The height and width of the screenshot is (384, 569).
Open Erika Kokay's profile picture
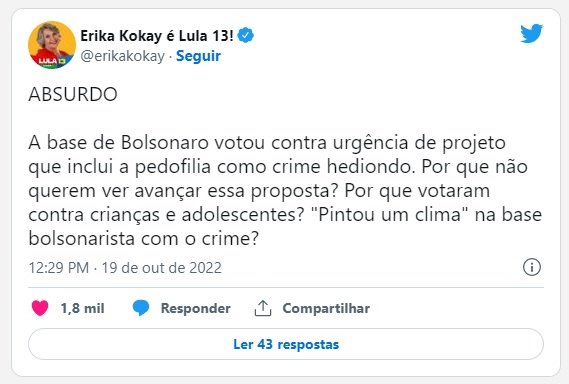point(52,45)
